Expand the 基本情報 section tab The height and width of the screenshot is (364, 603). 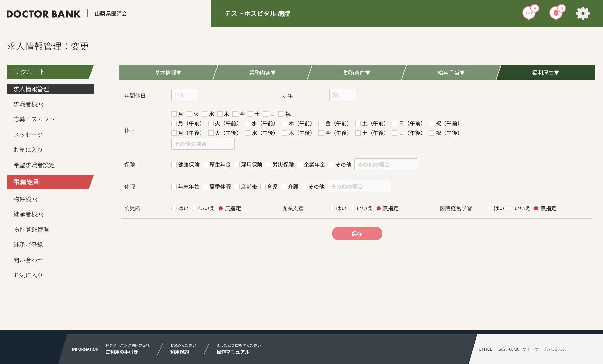coord(168,73)
